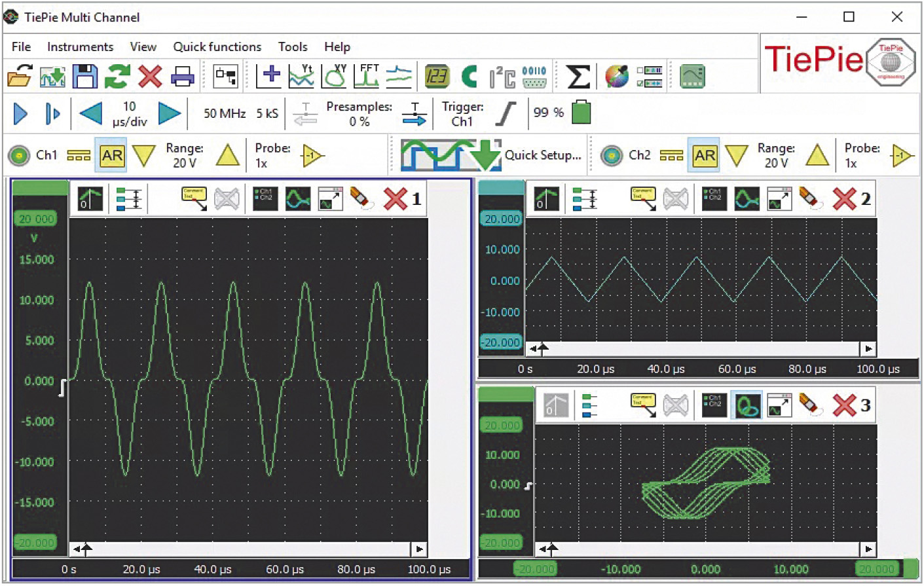Toggle Ch2 coupling icon
Screen dimensions: 924x586
click(x=671, y=156)
